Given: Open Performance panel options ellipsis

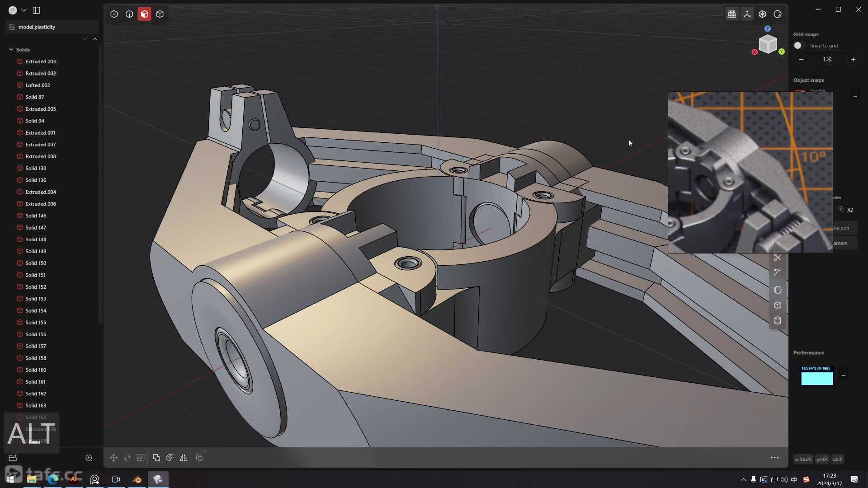Looking at the screenshot, I should click(x=843, y=375).
